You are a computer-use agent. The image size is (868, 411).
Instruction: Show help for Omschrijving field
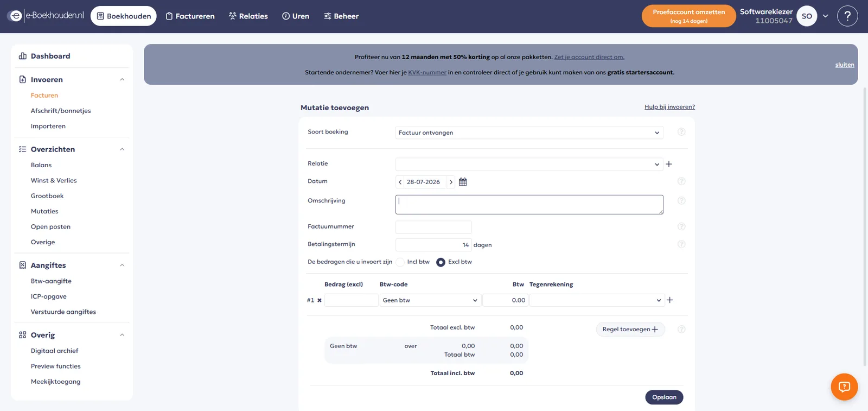(x=681, y=201)
